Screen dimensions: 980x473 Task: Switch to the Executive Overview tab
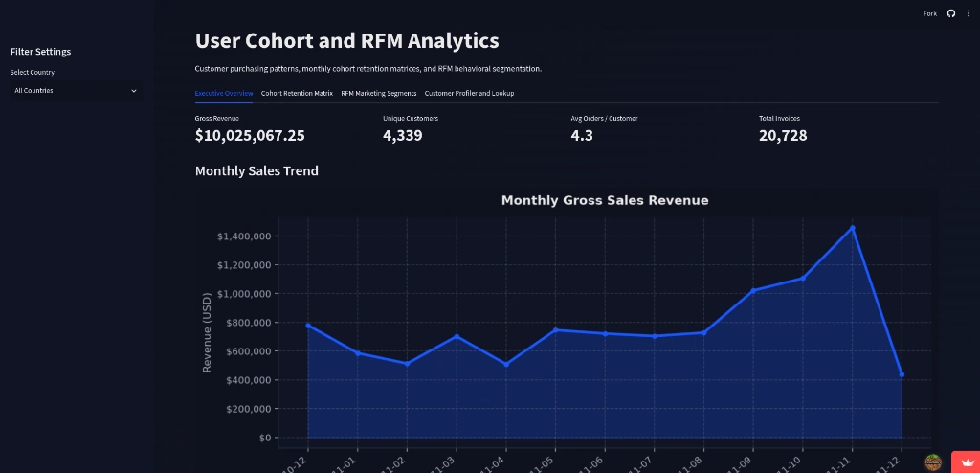pos(224,93)
